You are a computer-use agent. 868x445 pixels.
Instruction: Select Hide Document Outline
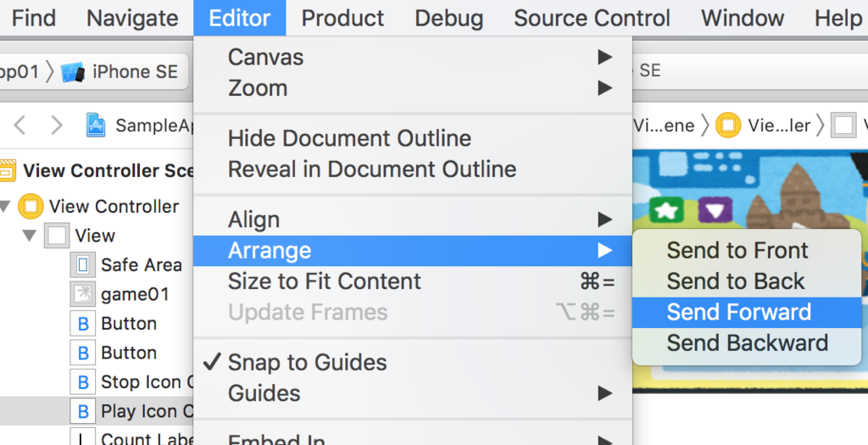click(x=349, y=138)
